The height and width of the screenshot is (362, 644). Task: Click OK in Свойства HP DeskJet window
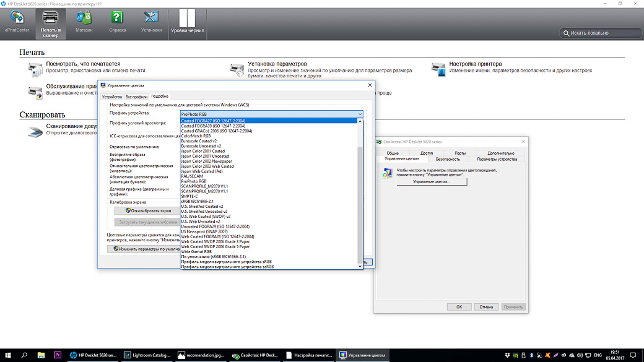click(x=459, y=307)
